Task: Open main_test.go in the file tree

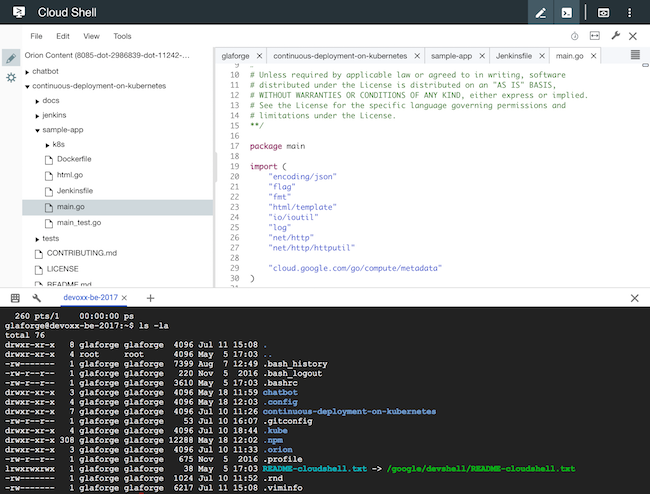Action: click(79, 223)
